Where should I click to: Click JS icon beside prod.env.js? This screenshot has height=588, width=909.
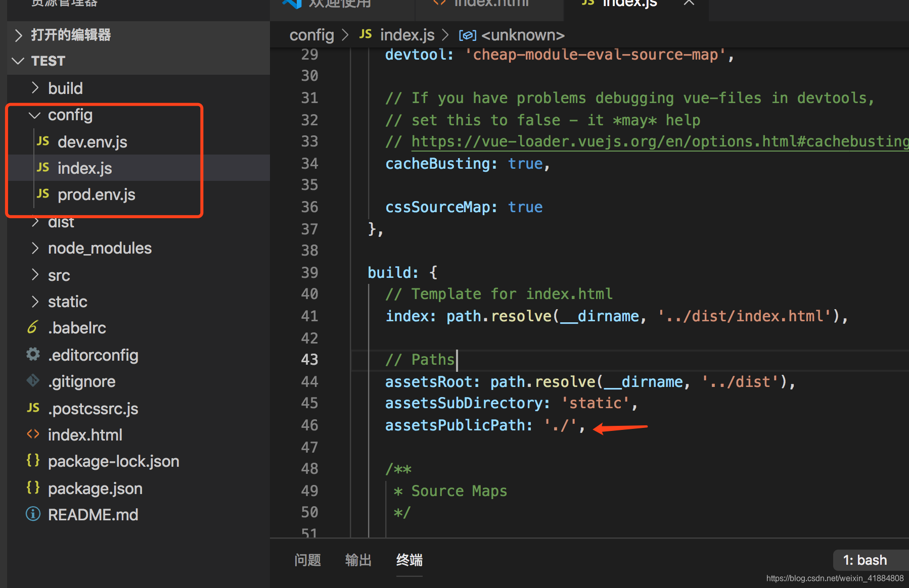pyautogui.click(x=43, y=194)
